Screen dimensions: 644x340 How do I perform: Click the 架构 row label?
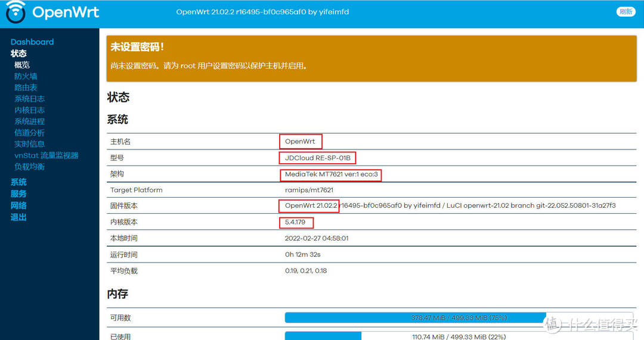coord(117,174)
